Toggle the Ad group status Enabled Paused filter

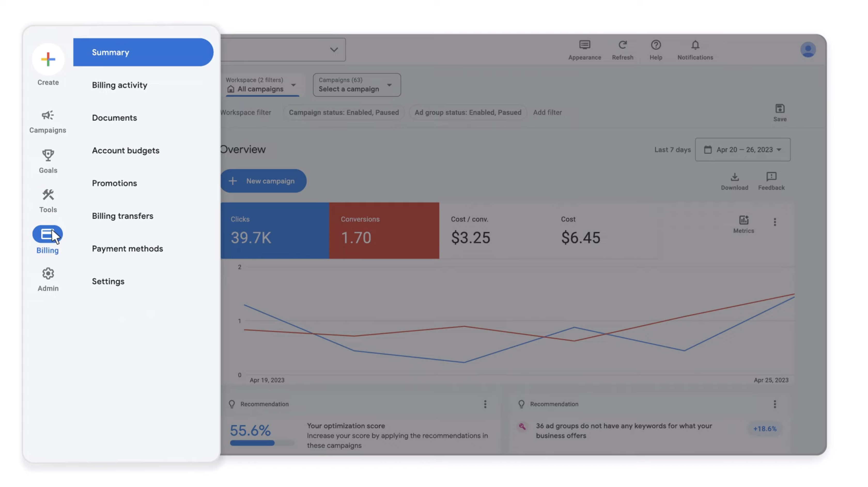pos(467,112)
